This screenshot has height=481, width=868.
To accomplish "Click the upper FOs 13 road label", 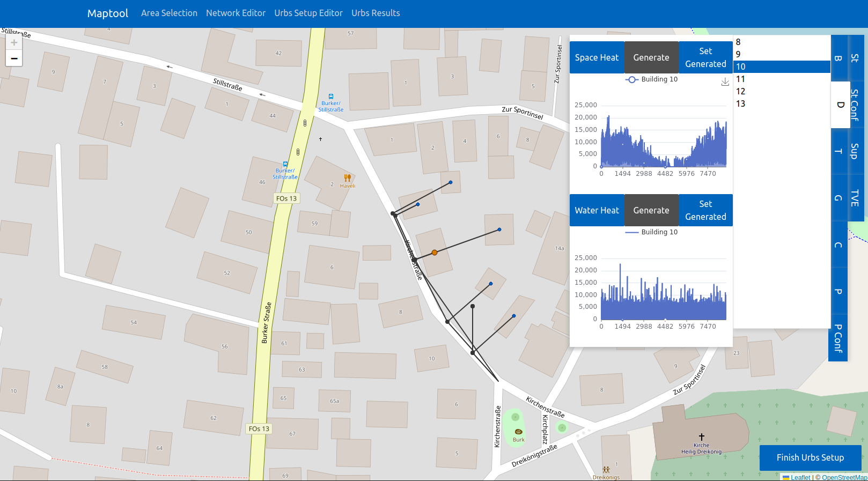I will [286, 198].
